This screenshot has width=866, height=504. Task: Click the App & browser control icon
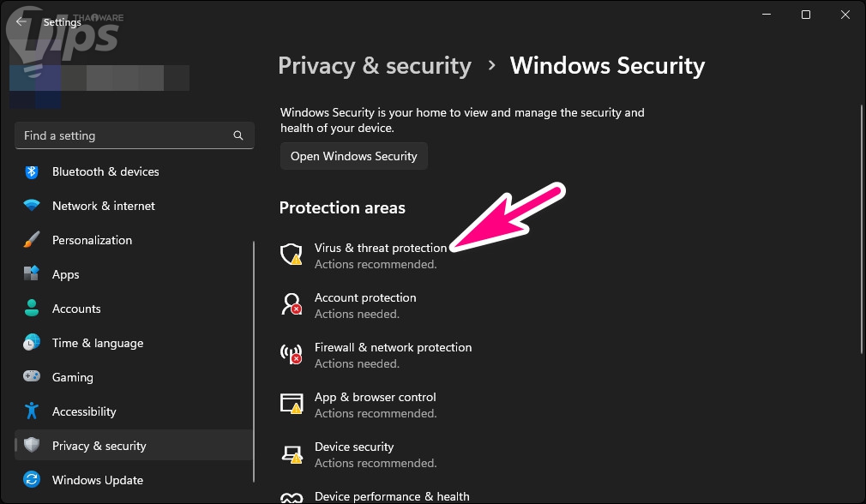coord(292,404)
